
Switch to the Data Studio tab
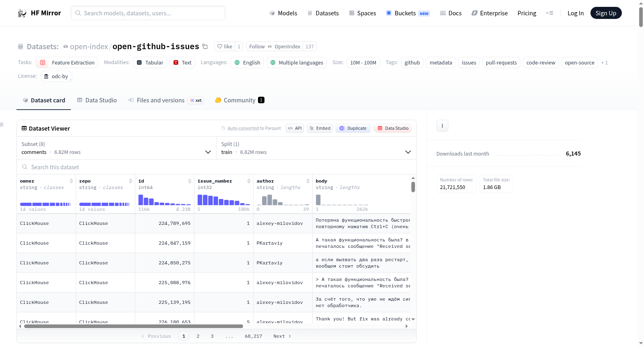tap(97, 100)
